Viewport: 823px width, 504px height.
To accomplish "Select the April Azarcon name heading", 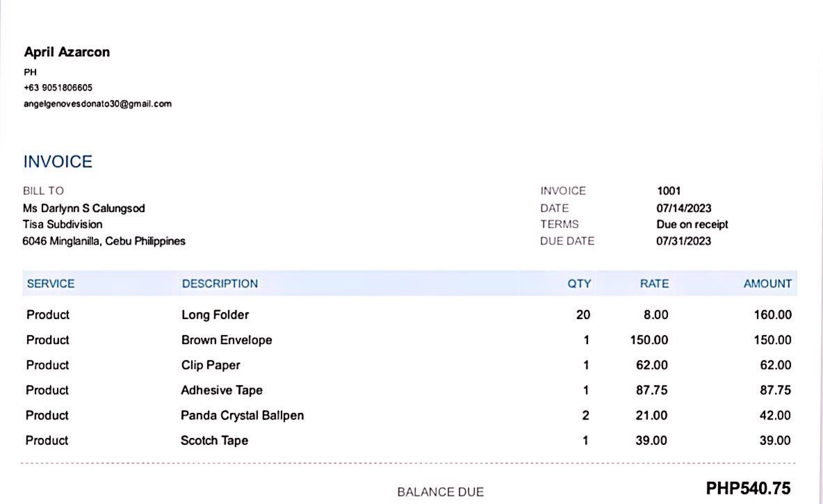I will pyautogui.click(x=67, y=52).
